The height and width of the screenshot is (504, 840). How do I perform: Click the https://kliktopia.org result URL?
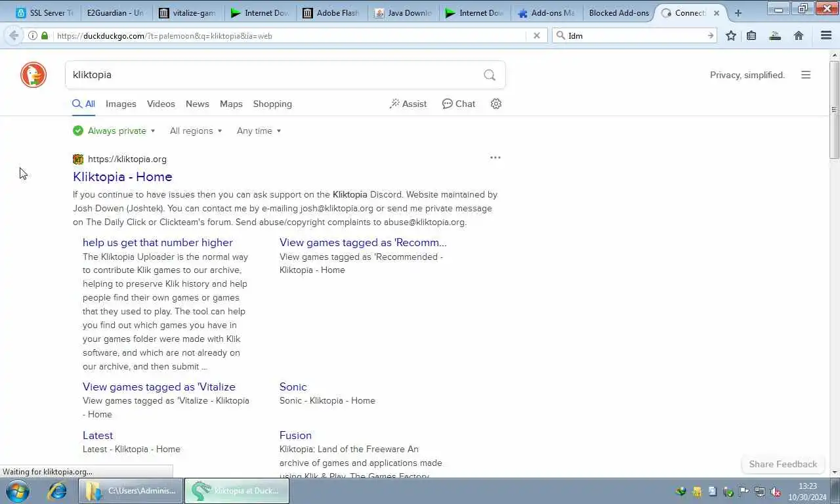127,159
